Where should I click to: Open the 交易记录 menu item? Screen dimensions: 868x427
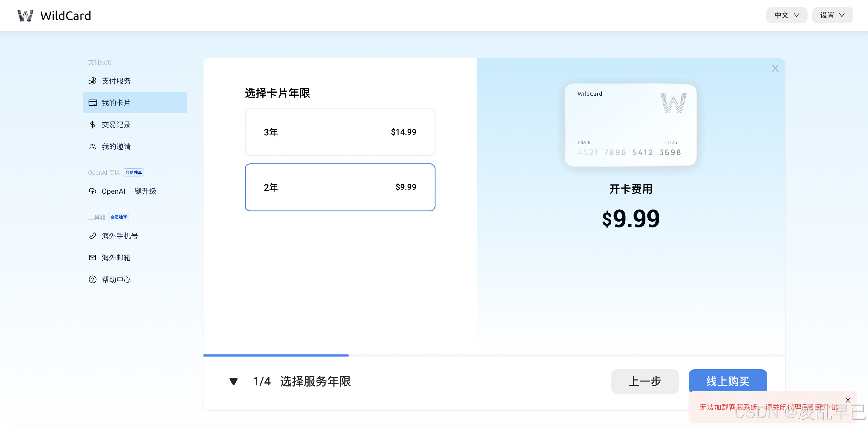[116, 125]
